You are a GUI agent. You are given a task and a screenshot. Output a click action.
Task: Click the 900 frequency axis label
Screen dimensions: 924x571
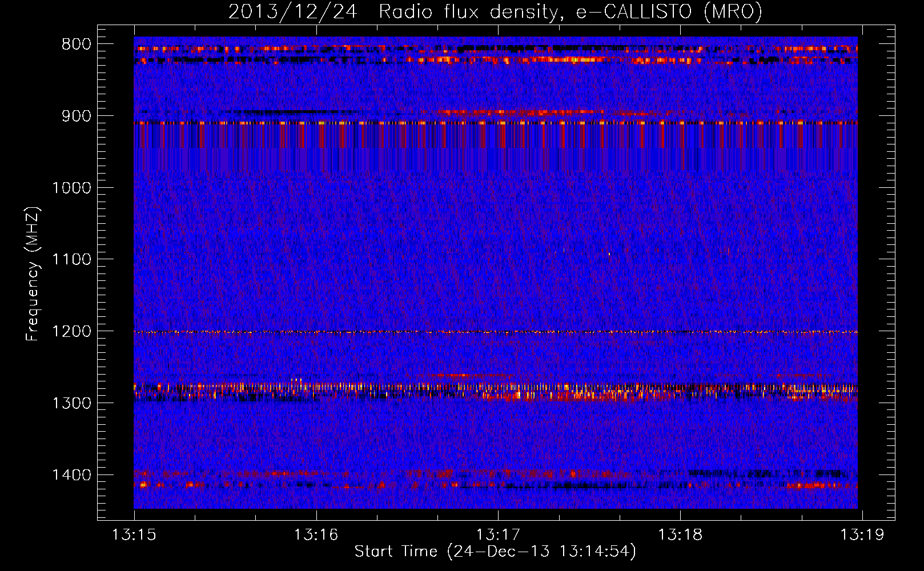pos(77,116)
